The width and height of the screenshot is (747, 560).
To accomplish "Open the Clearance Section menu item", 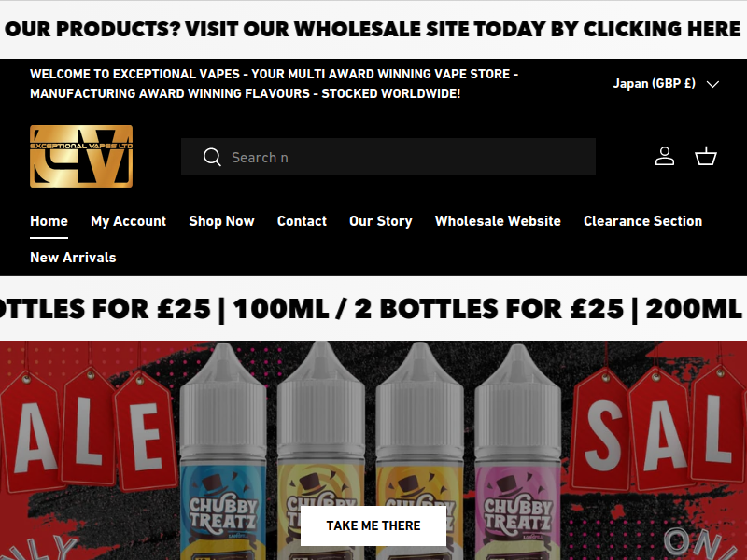I will 643,221.
